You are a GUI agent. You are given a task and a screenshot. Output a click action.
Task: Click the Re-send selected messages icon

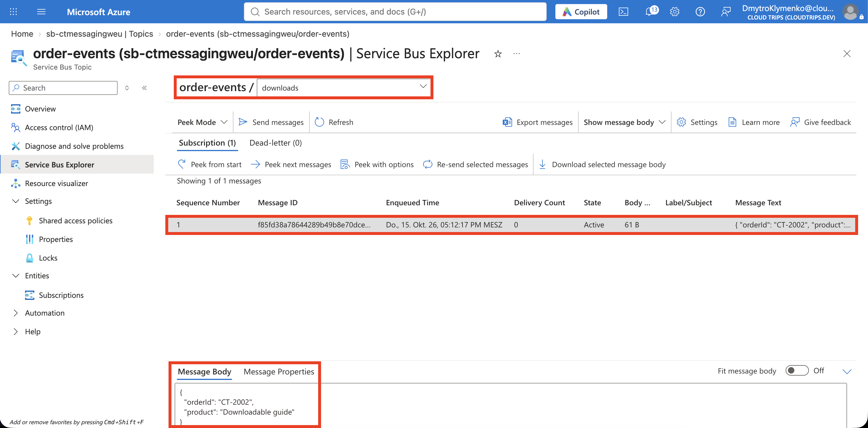tap(428, 165)
